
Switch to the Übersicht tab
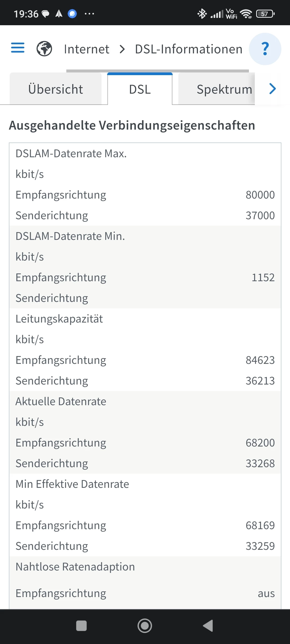[56, 89]
